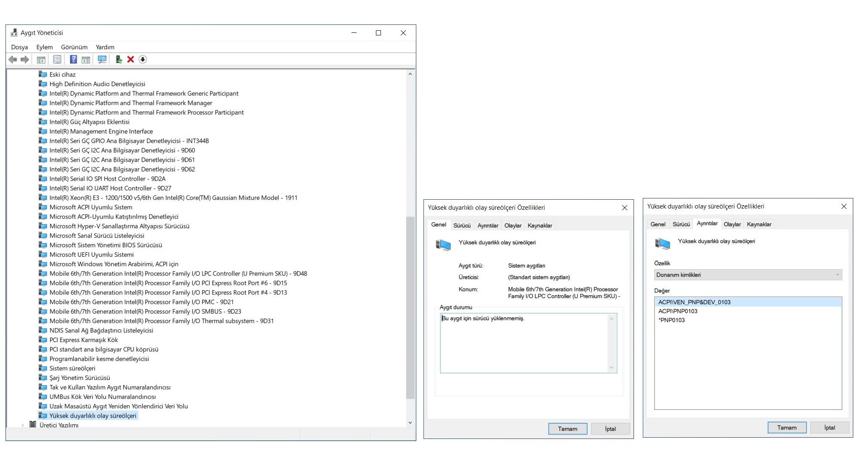Click the Forward arrow toolbar icon

pos(25,59)
